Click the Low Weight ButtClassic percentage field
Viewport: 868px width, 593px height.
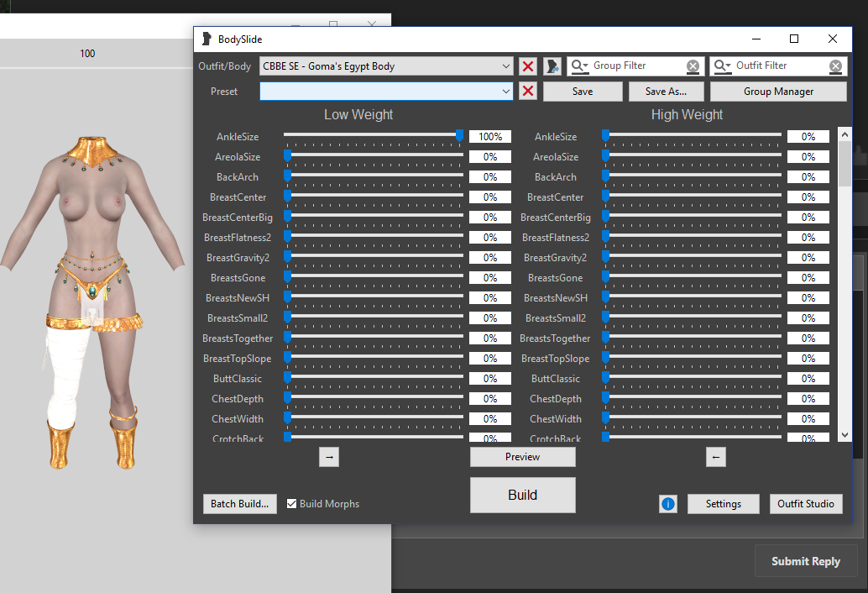[490, 379]
